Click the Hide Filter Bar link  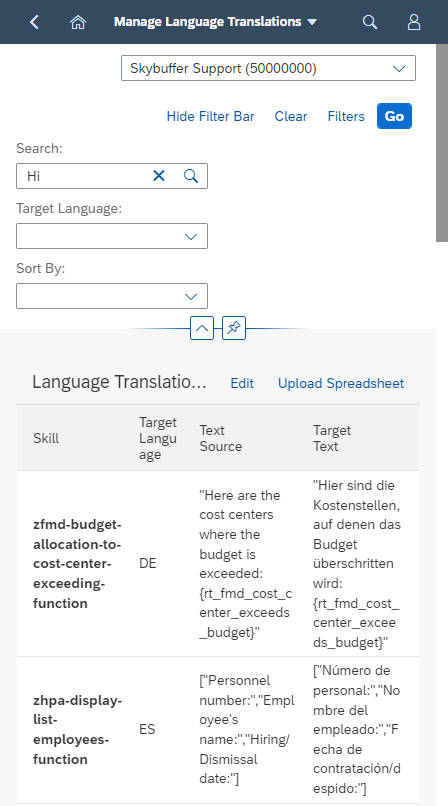[x=211, y=116]
